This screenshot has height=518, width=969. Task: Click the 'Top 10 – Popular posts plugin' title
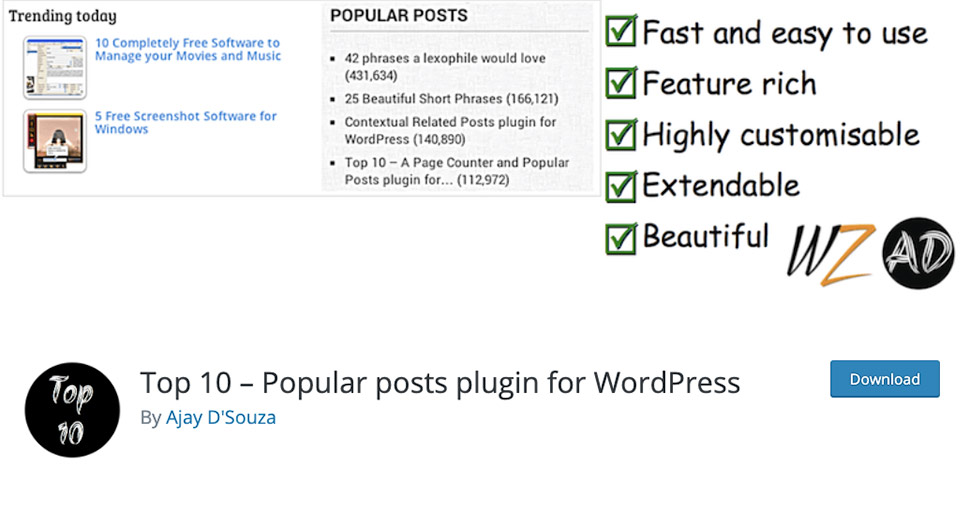click(x=440, y=383)
